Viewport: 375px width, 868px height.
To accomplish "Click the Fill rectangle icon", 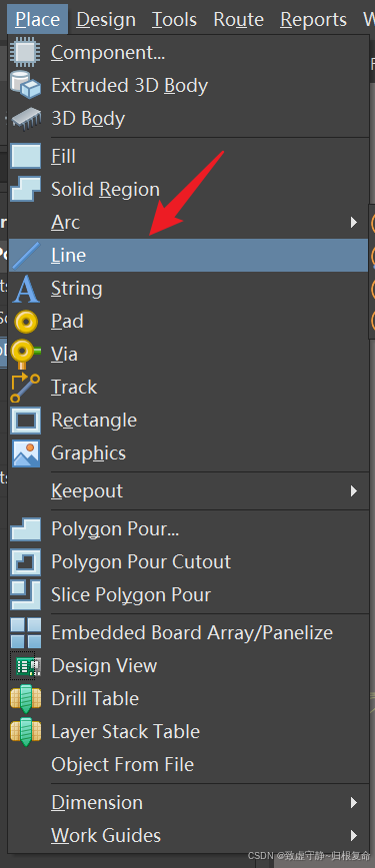I will click(25, 156).
